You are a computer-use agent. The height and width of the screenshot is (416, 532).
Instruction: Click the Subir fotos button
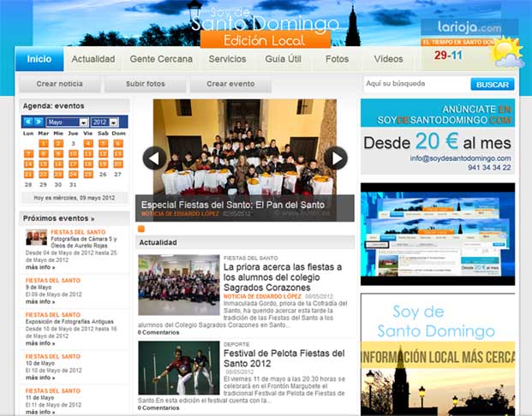(146, 84)
